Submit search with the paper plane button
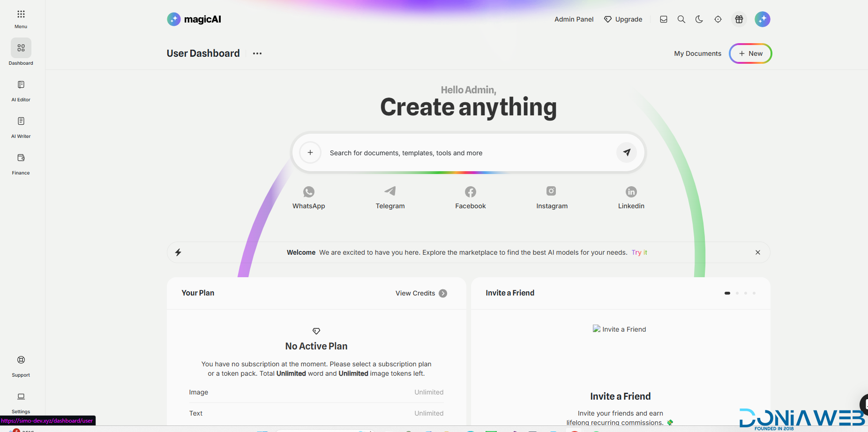This screenshot has width=868, height=432. pyautogui.click(x=626, y=152)
